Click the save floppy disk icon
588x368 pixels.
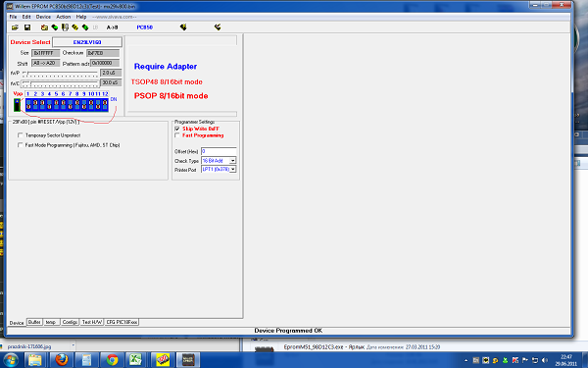pos(27,27)
